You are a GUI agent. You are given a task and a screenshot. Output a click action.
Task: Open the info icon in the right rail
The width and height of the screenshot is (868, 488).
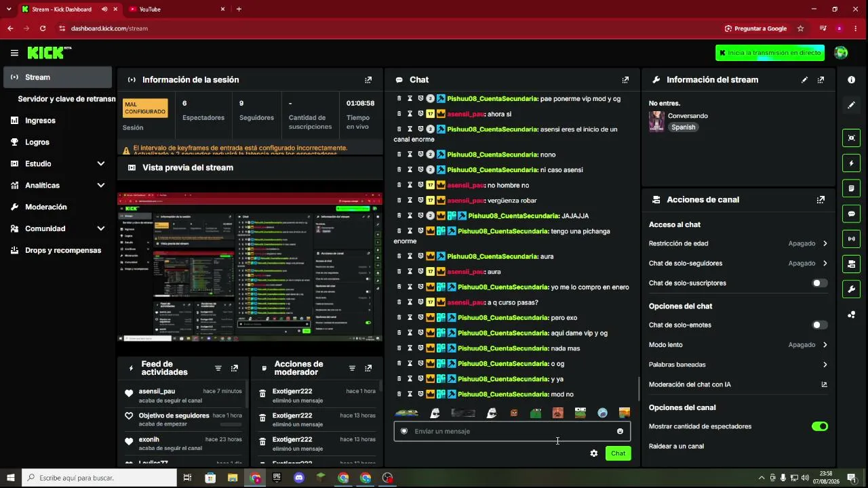click(852, 80)
